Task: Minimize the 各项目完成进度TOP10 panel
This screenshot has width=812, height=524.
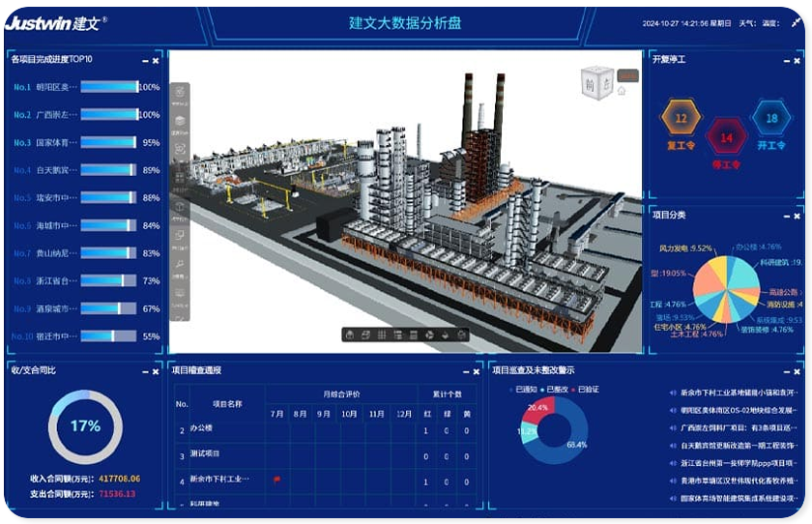Action: pos(145,60)
